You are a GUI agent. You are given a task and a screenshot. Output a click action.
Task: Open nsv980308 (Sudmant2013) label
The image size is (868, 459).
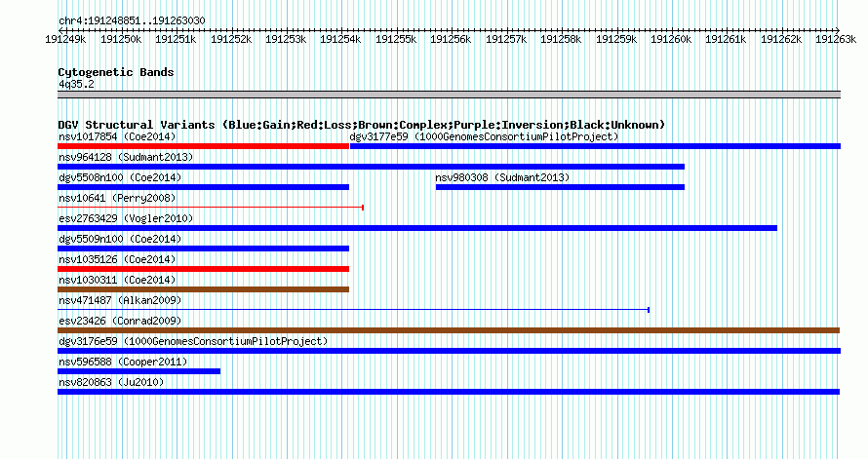[502, 177]
